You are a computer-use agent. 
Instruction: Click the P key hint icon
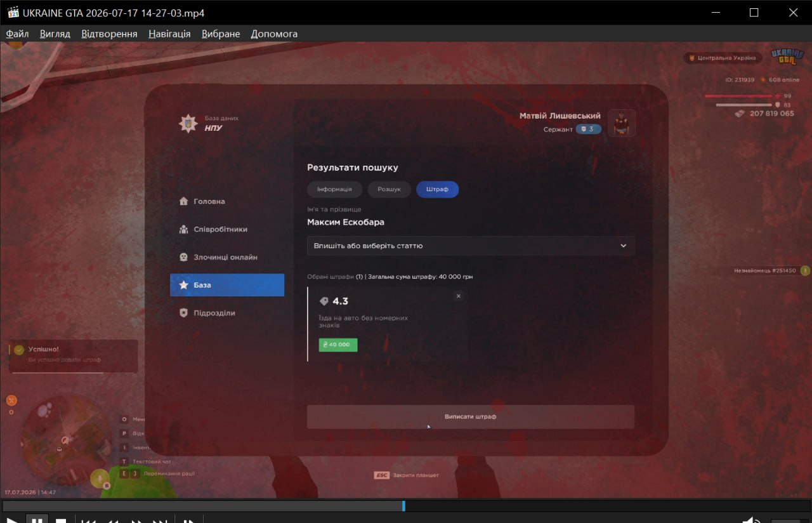[x=124, y=434]
